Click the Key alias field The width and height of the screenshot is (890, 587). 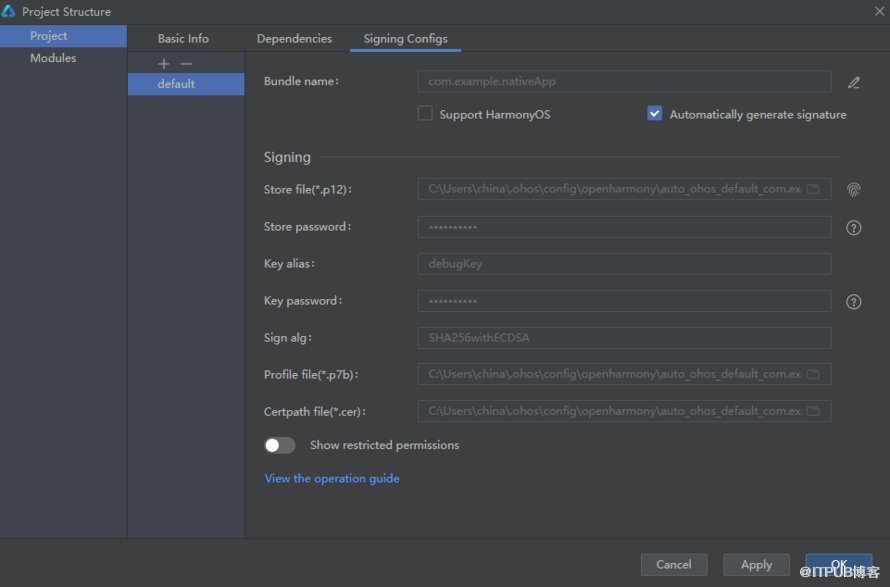coord(624,264)
